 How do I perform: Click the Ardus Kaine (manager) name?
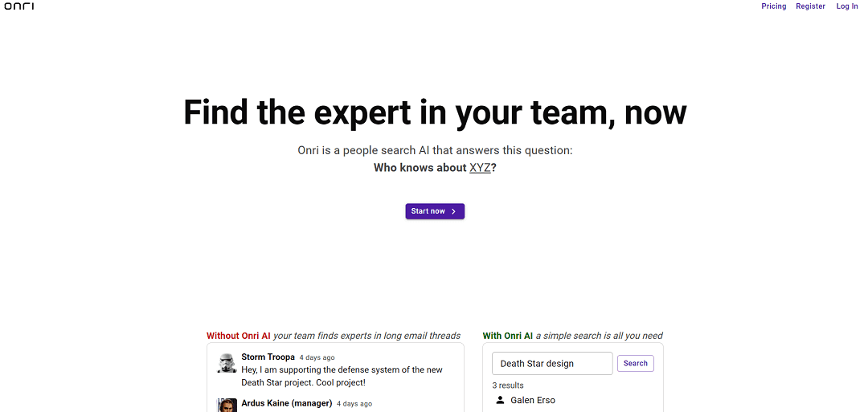287,403
